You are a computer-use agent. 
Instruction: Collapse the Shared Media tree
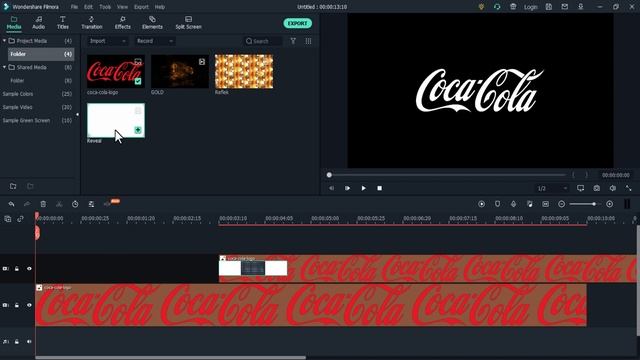(x=4, y=67)
